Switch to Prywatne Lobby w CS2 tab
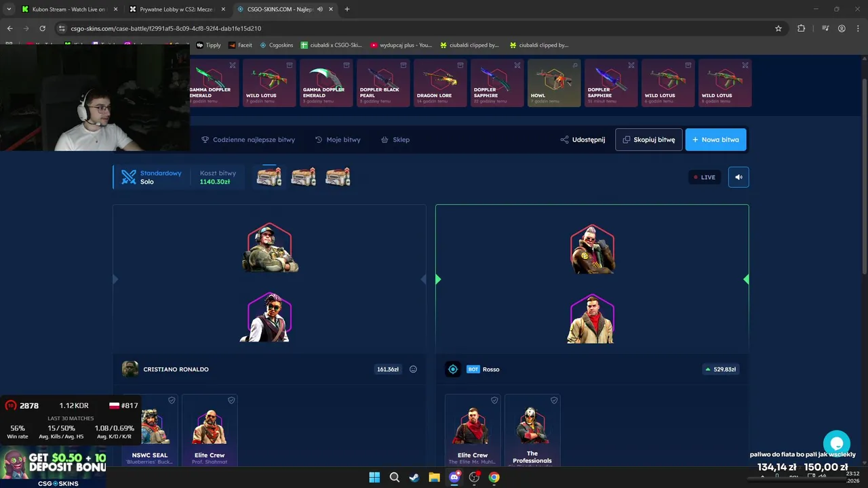868x488 pixels. (x=176, y=9)
